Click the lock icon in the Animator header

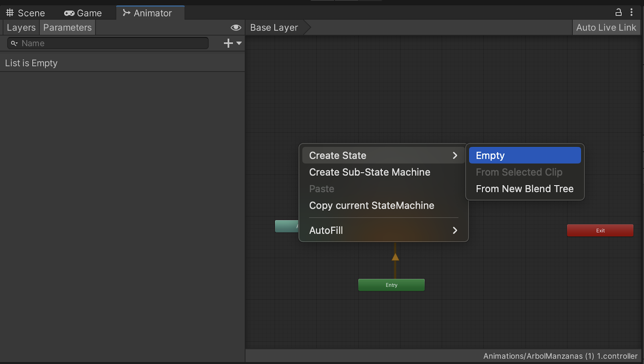point(619,12)
